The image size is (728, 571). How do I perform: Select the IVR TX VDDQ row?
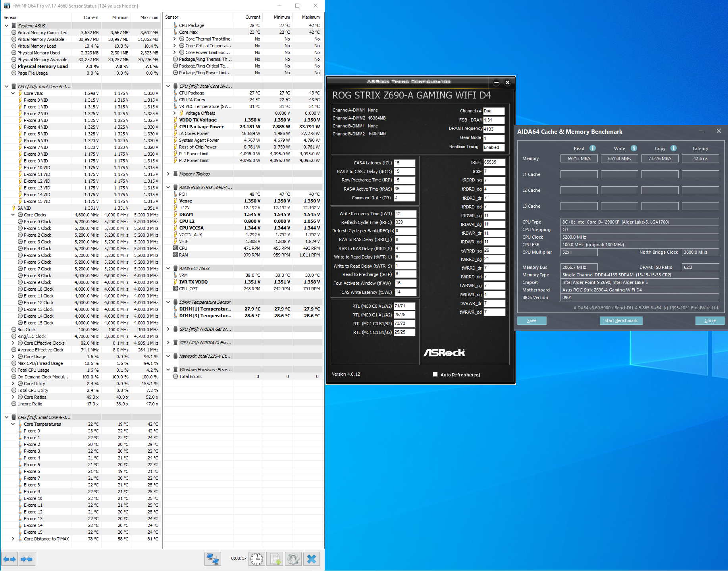pos(243,282)
